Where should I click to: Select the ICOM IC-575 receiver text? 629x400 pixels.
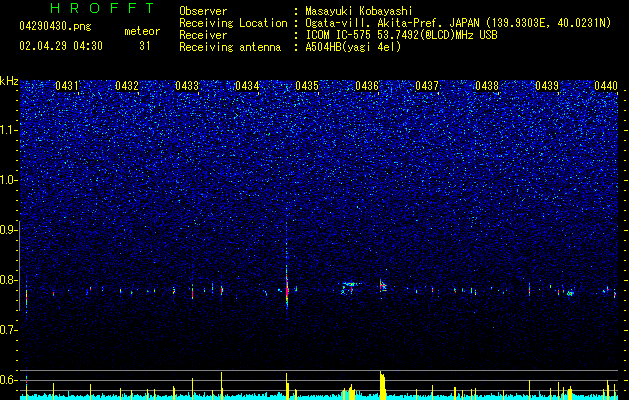[x=401, y=35]
